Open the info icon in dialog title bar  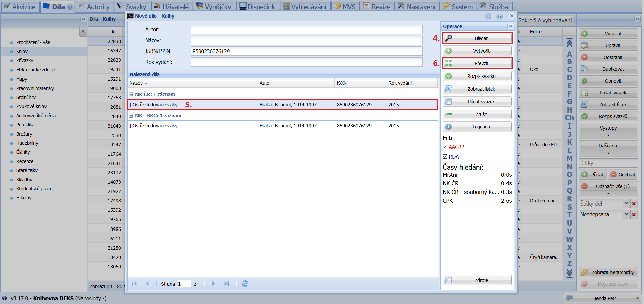pos(488,16)
